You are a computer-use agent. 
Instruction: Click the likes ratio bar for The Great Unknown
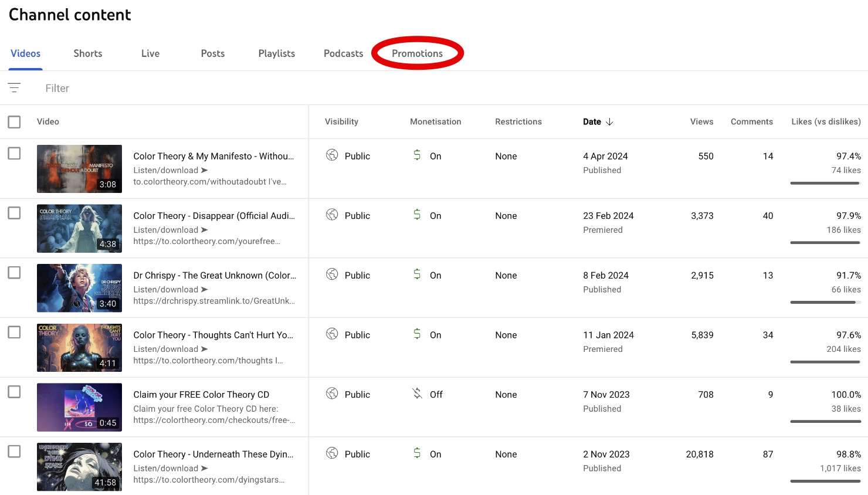pos(825,302)
